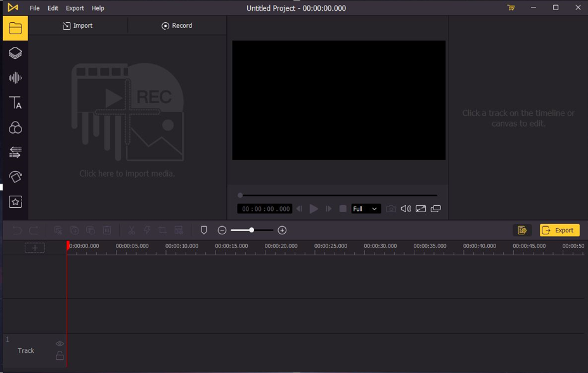Stop playback with the square stop button

click(x=342, y=209)
